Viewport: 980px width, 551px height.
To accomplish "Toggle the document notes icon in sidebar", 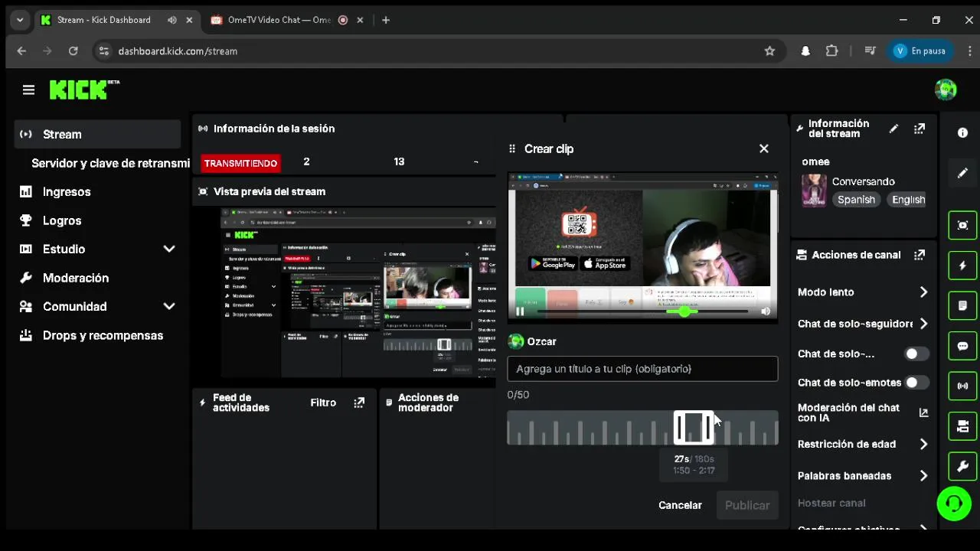I will [x=962, y=305].
